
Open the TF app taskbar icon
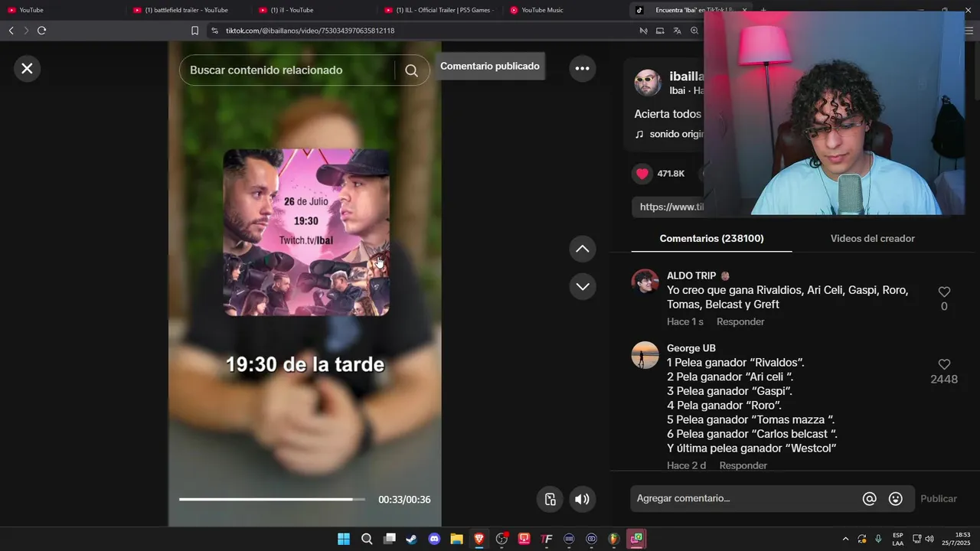tap(547, 539)
